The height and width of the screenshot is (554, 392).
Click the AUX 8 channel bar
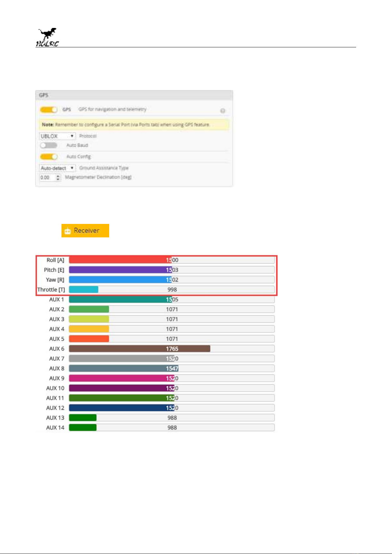pos(172,369)
